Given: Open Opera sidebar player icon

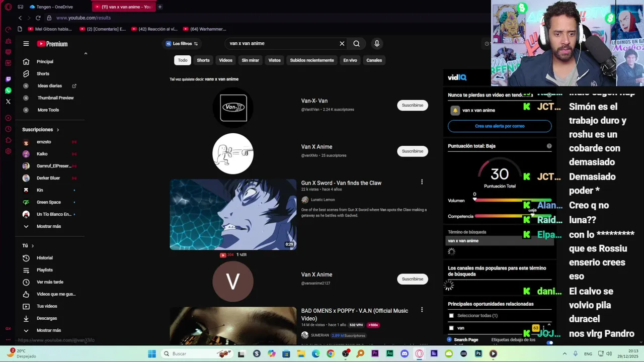Looking at the screenshot, I should (x=8, y=118).
